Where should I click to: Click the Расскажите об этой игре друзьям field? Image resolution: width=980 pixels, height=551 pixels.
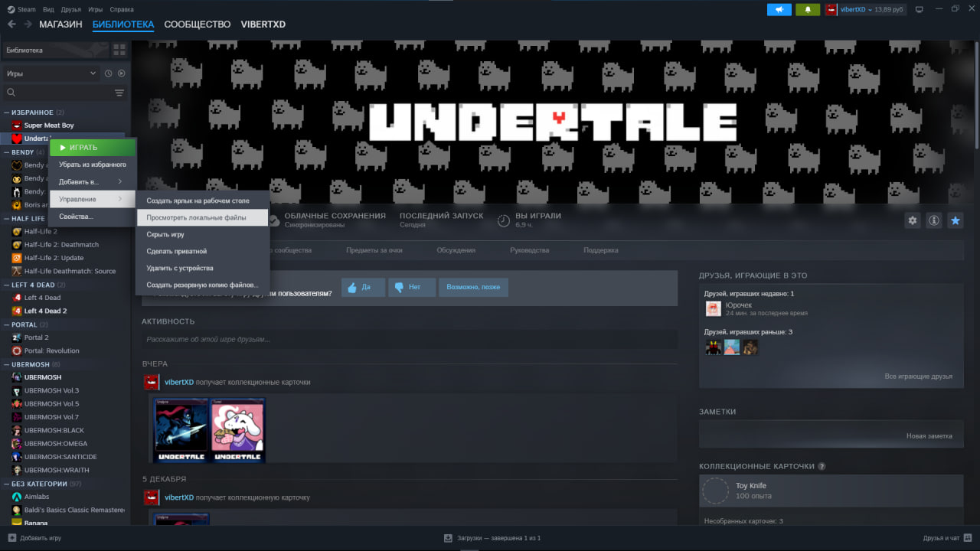[410, 339]
